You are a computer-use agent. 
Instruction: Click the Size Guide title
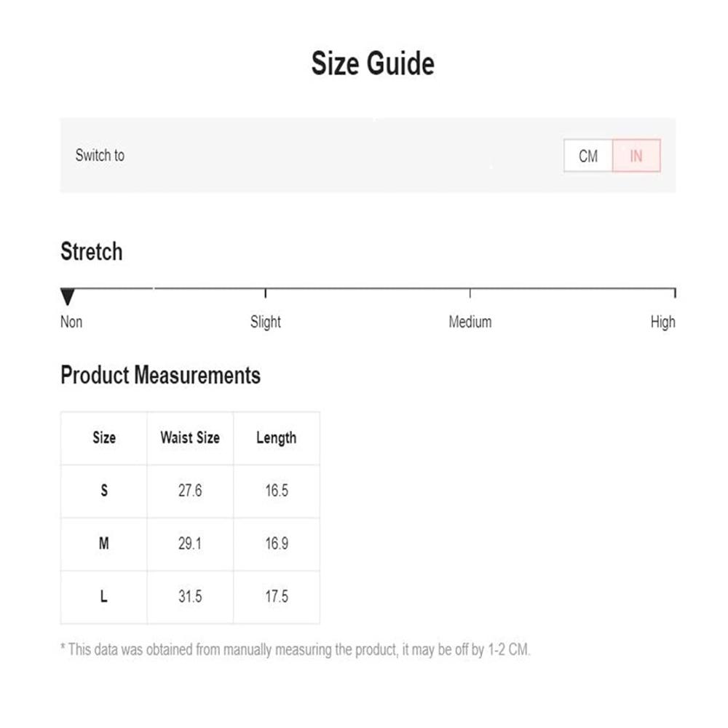coord(373,63)
